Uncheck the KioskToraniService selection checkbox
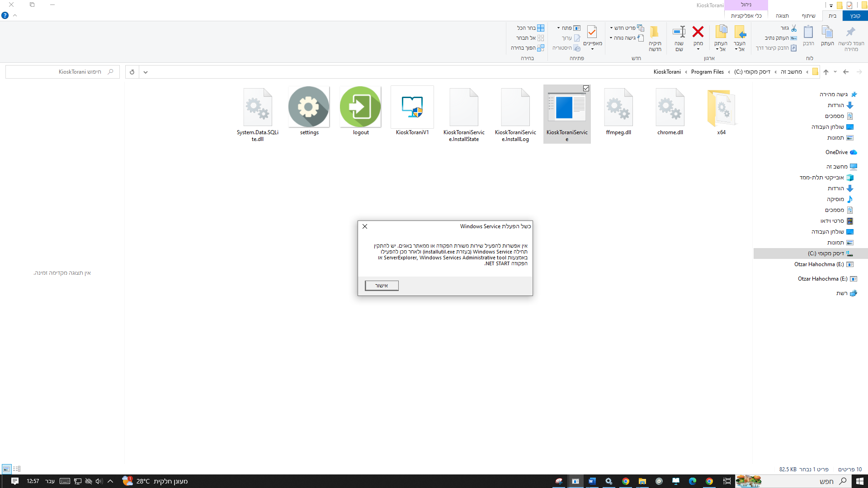 tap(586, 89)
